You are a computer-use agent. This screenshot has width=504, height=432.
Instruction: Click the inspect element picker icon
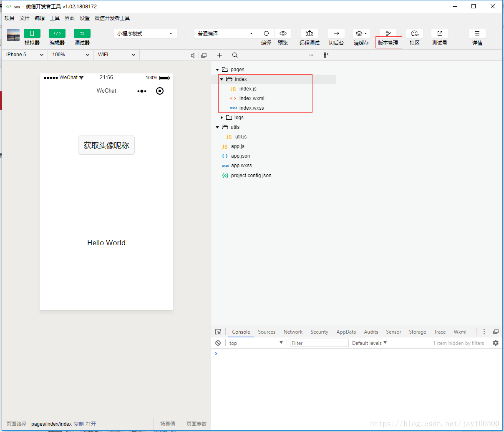pos(218,332)
